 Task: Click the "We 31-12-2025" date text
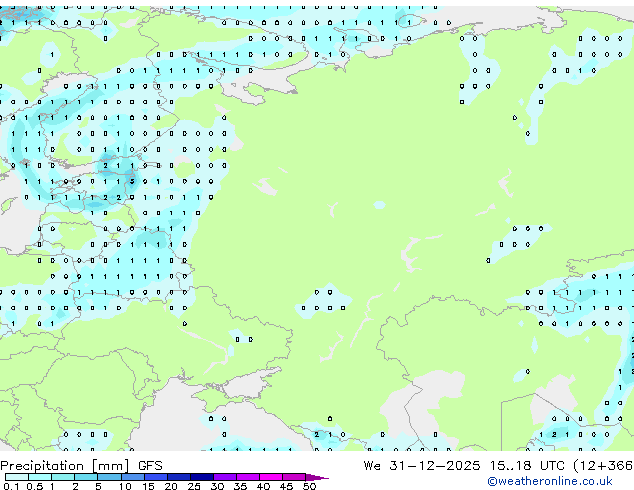coord(422,466)
